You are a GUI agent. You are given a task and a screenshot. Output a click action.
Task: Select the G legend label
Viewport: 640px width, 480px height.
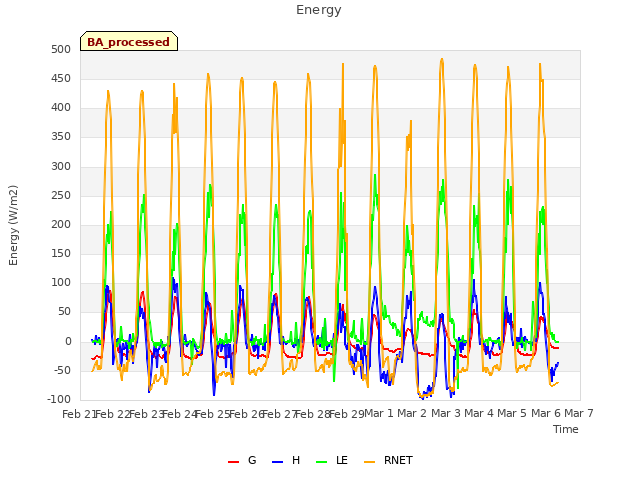[x=252, y=460]
